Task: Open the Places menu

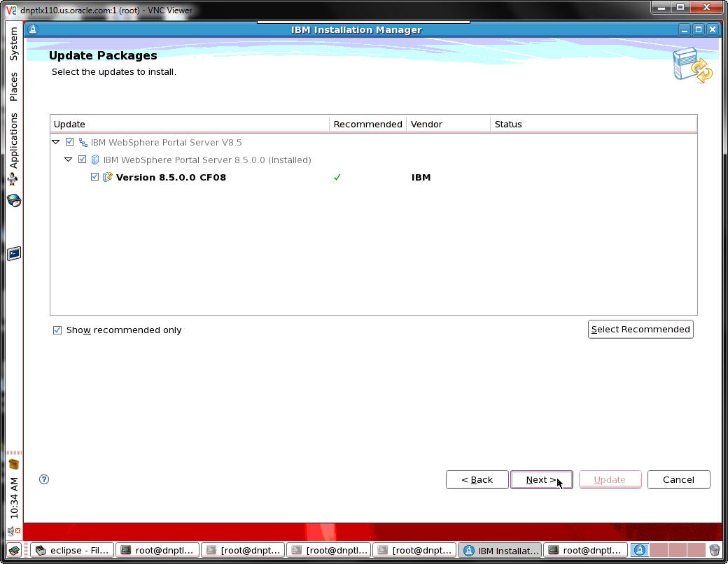Action: click(13, 87)
